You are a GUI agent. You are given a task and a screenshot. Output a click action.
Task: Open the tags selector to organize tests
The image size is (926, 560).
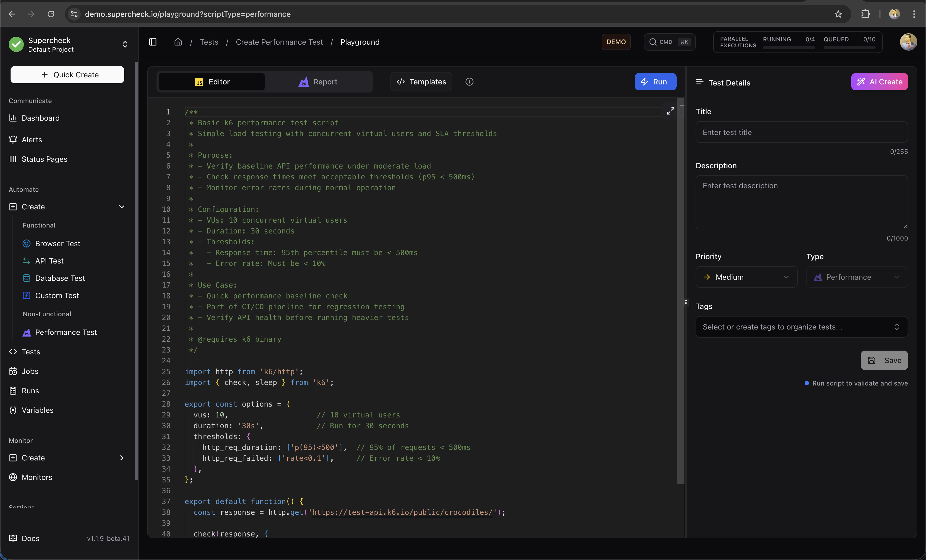coord(801,327)
